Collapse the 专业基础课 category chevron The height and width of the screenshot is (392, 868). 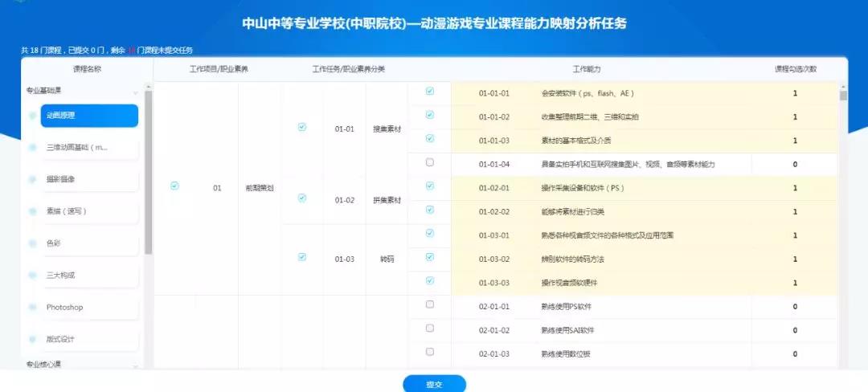coord(135,93)
